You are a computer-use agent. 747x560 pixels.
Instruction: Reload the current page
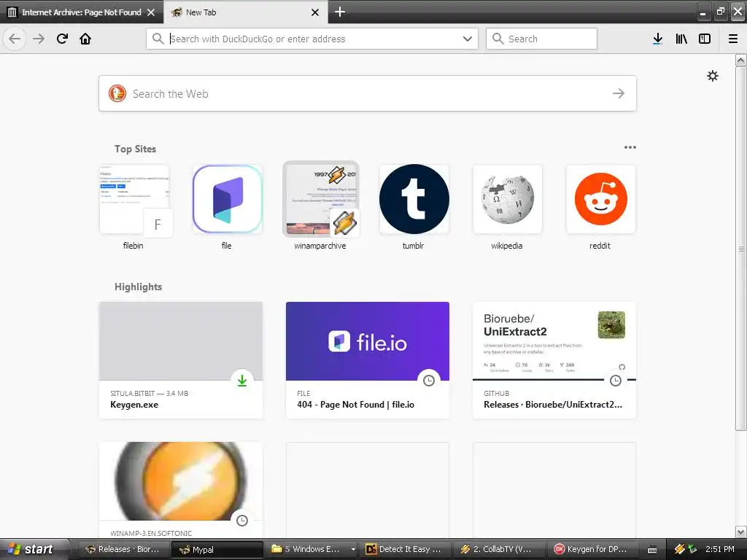pyautogui.click(x=62, y=39)
